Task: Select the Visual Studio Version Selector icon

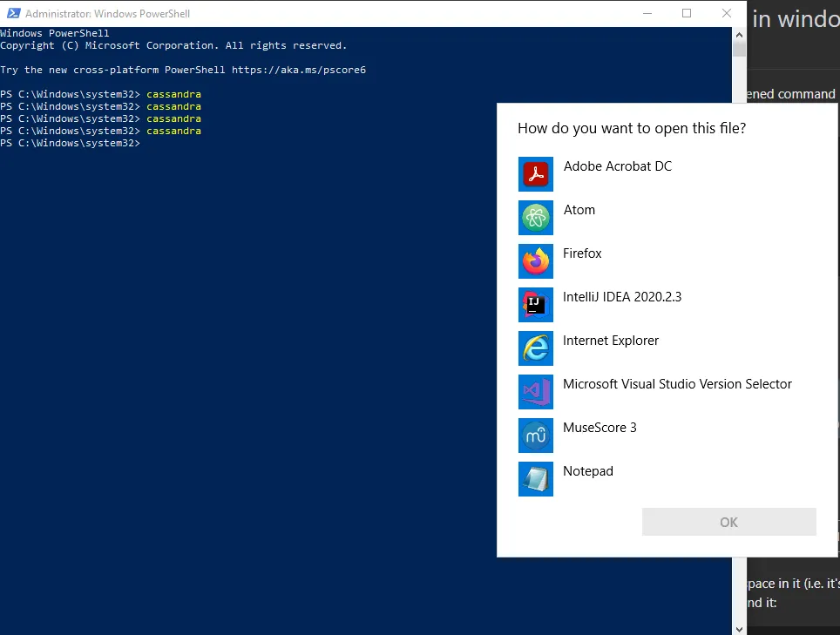Action: (535, 392)
